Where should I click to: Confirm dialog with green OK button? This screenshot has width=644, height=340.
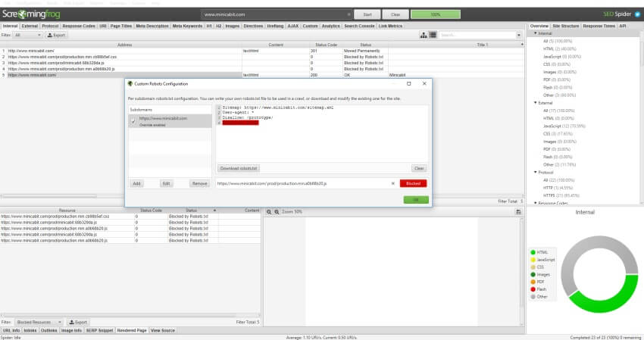coord(416,200)
